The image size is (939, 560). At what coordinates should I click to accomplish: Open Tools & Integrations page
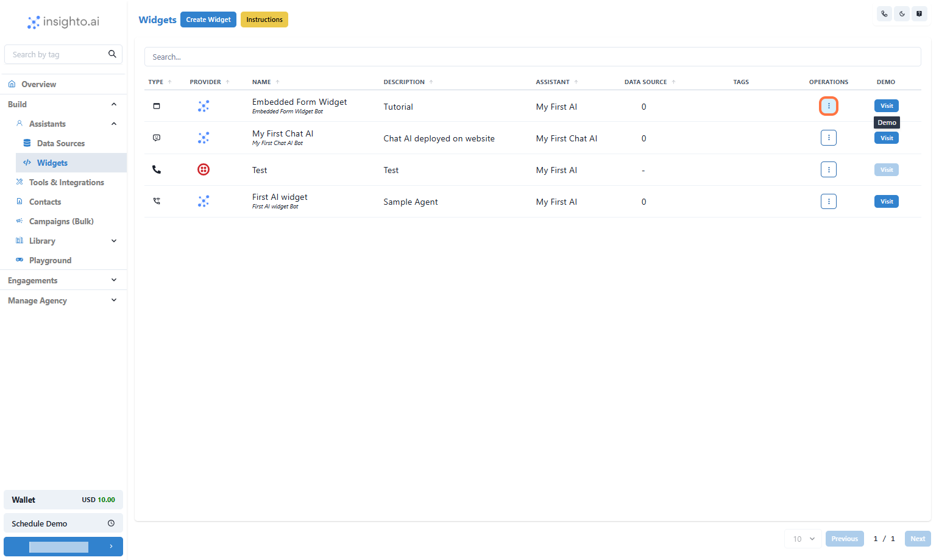point(67,182)
